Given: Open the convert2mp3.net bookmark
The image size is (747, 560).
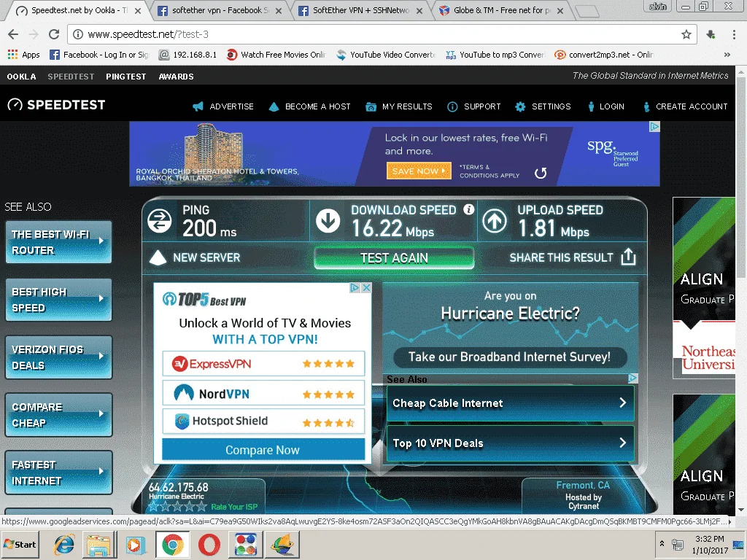Looking at the screenshot, I should coord(603,55).
